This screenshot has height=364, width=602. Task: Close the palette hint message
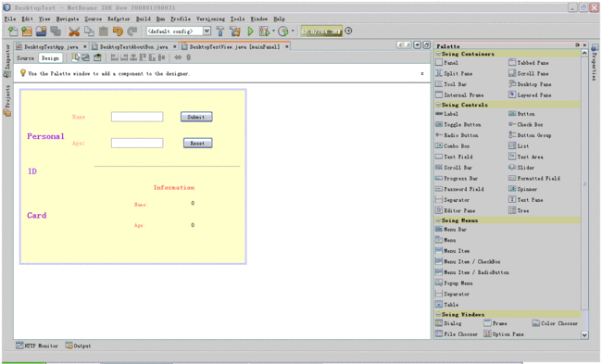pyautogui.click(x=422, y=73)
